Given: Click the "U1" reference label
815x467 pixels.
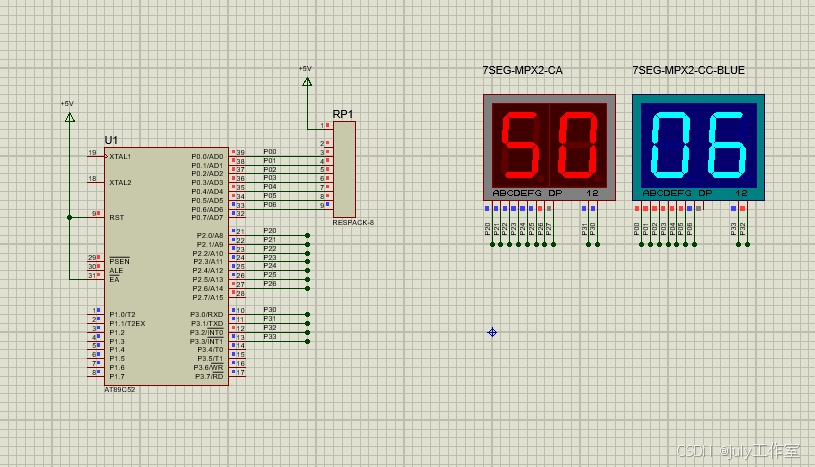Looking at the screenshot, I should click(111, 140).
